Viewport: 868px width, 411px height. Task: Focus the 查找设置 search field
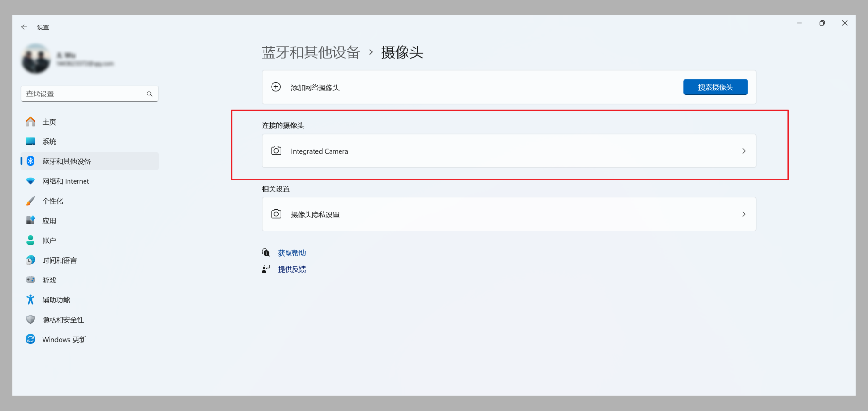click(90, 94)
